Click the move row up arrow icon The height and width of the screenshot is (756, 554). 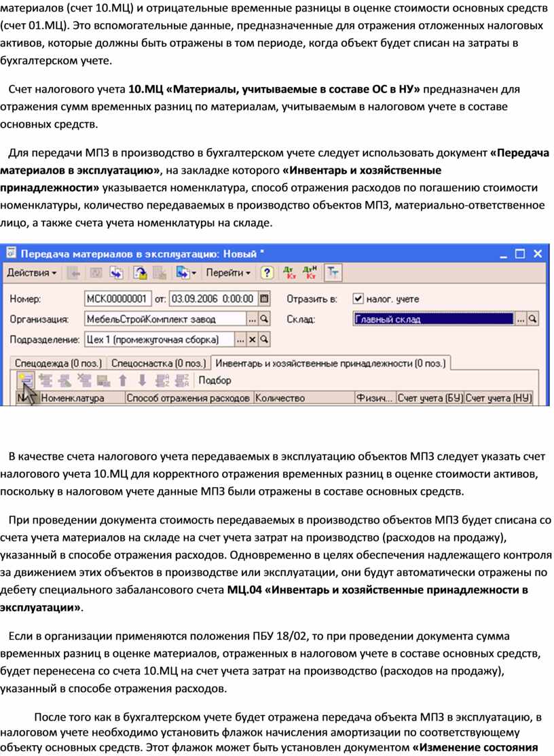pos(123,380)
